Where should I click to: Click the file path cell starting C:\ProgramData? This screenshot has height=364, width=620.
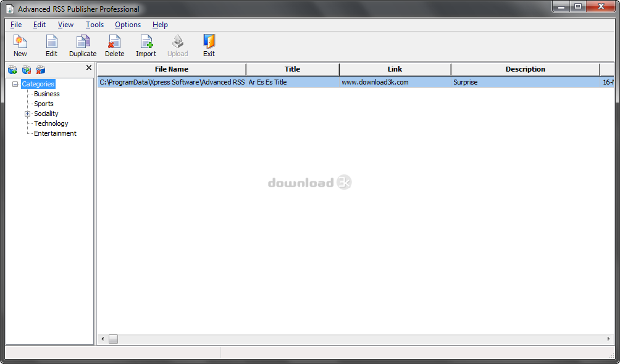[172, 82]
